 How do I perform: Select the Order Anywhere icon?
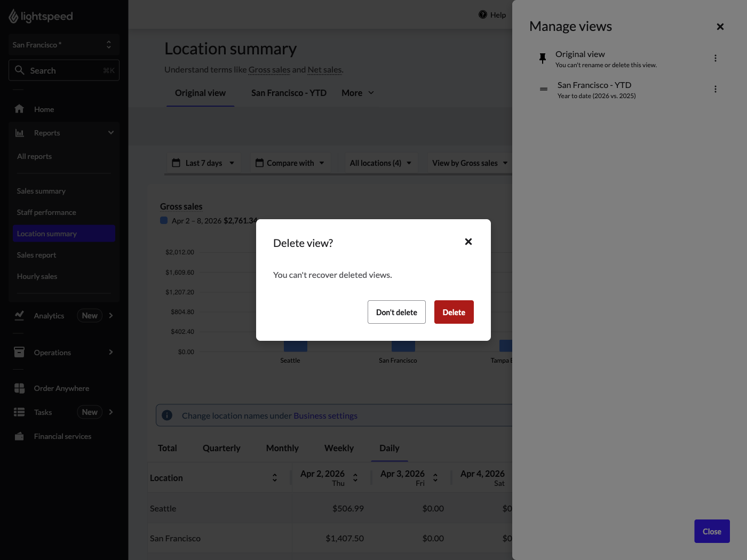pos(19,388)
